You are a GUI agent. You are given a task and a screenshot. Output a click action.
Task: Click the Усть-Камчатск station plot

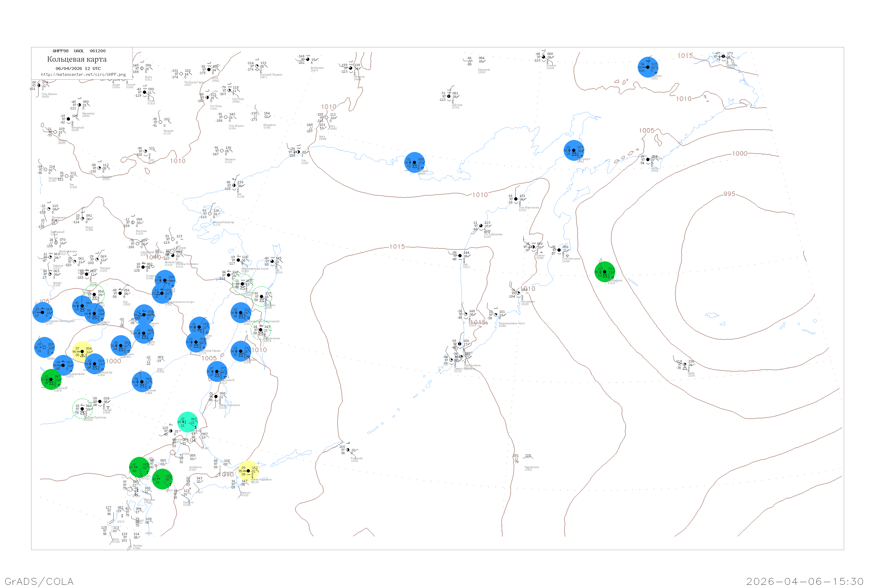559,250
